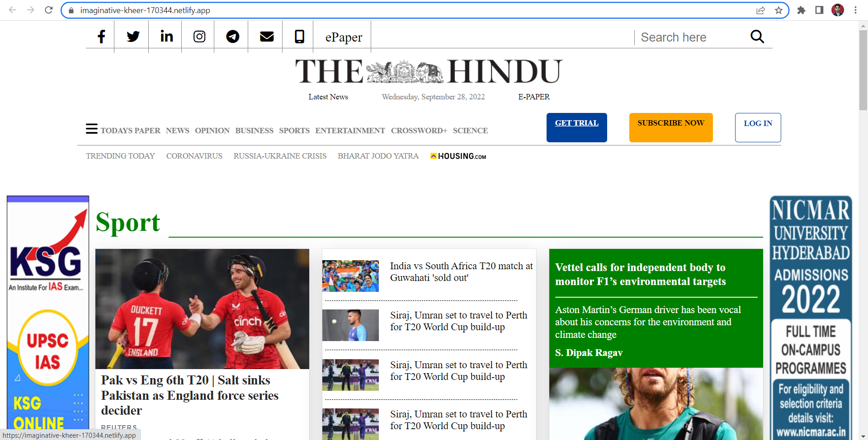Screen dimensions: 868x440
Task: Click the Housing.com logo link
Action: [x=458, y=156]
